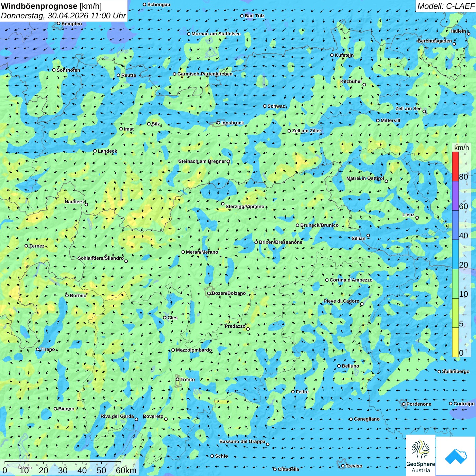476x476 pixels.
Task: Click the purple 60 km/h legend color
Action: (x=455, y=196)
